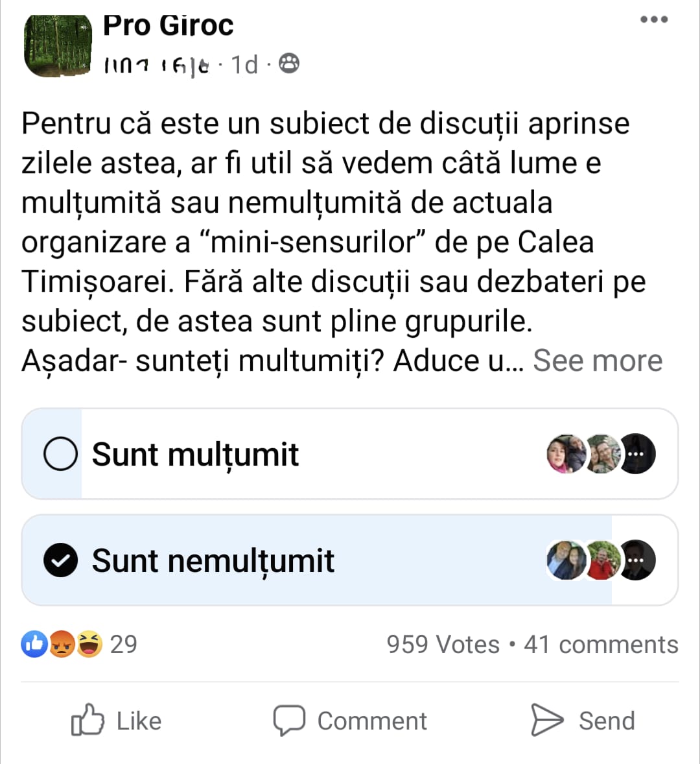Show more voters on Sunt nemulțumit
The height and width of the screenshot is (764, 700).
637,560
